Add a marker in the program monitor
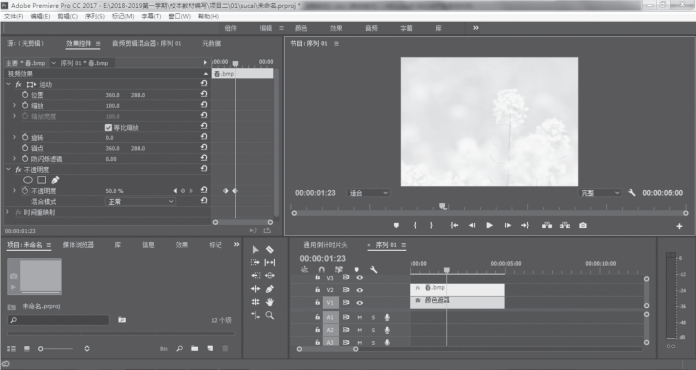 pos(396,225)
